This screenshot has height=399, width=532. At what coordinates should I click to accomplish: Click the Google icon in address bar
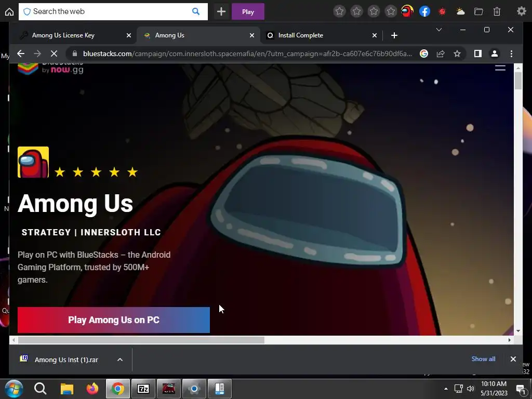click(424, 54)
